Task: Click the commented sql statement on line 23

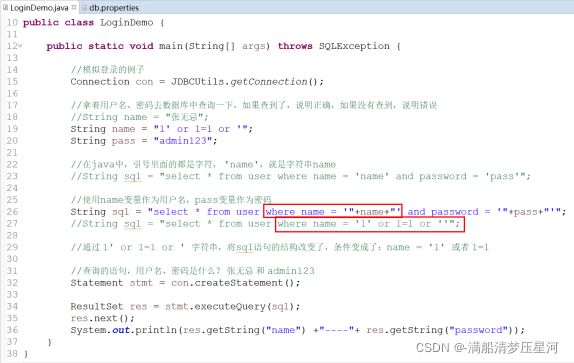Action: point(301,176)
